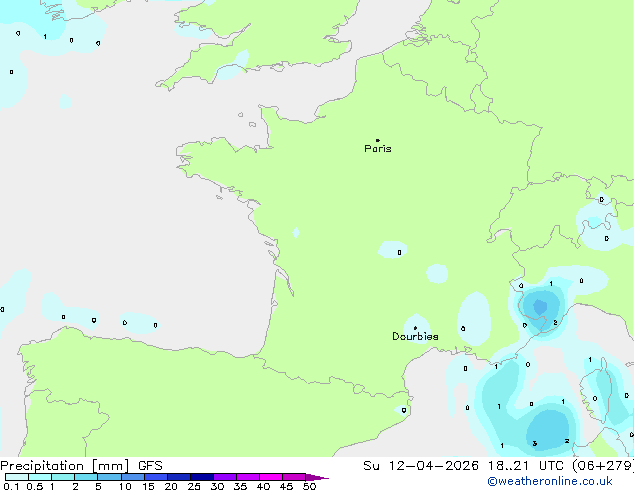634x490 pixels.
Task: Pick the 25–30 mm navy legend swatch
Action: point(201,477)
